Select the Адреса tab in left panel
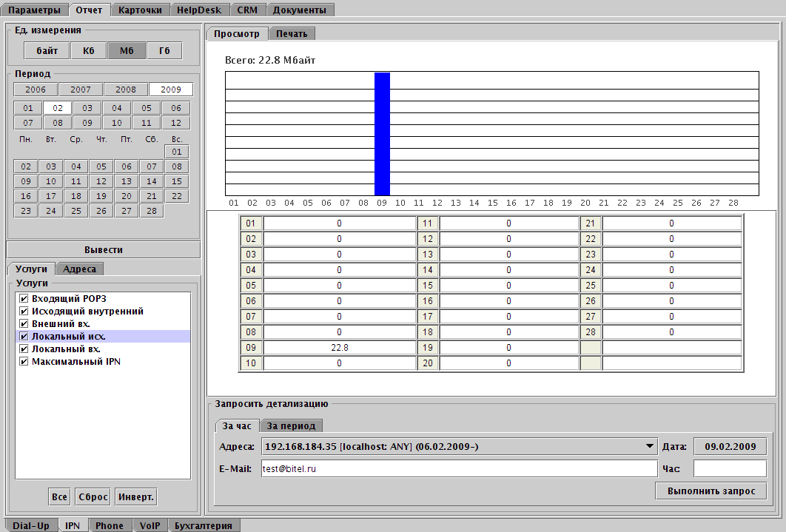This screenshot has height=532, width=786. click(79, 269)
